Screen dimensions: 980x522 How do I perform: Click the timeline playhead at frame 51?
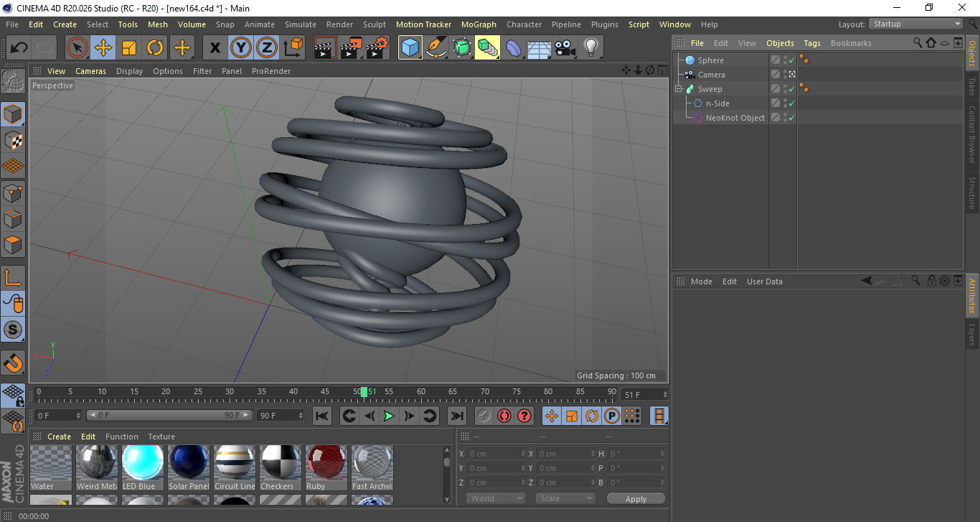(364, 392)
